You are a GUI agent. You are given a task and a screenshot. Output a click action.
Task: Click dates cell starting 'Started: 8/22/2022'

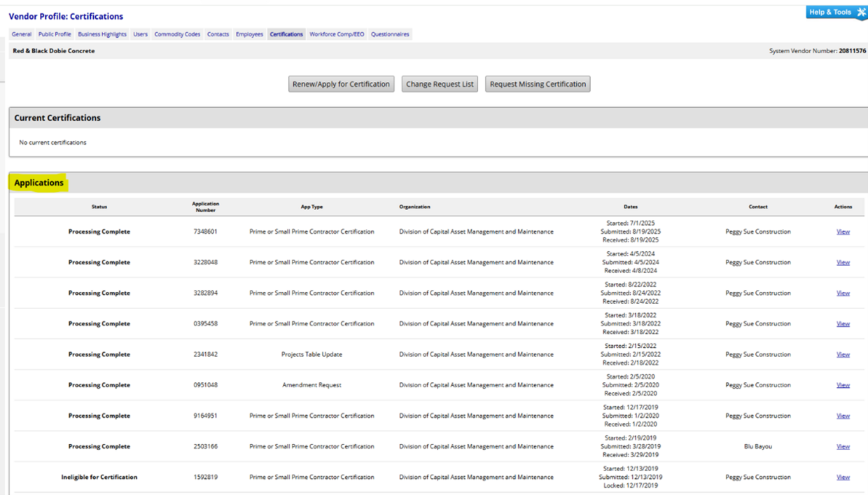631,293
